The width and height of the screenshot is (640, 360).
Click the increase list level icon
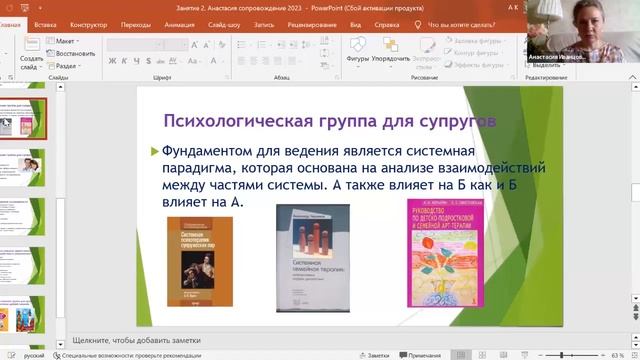(x=293, y=45)
